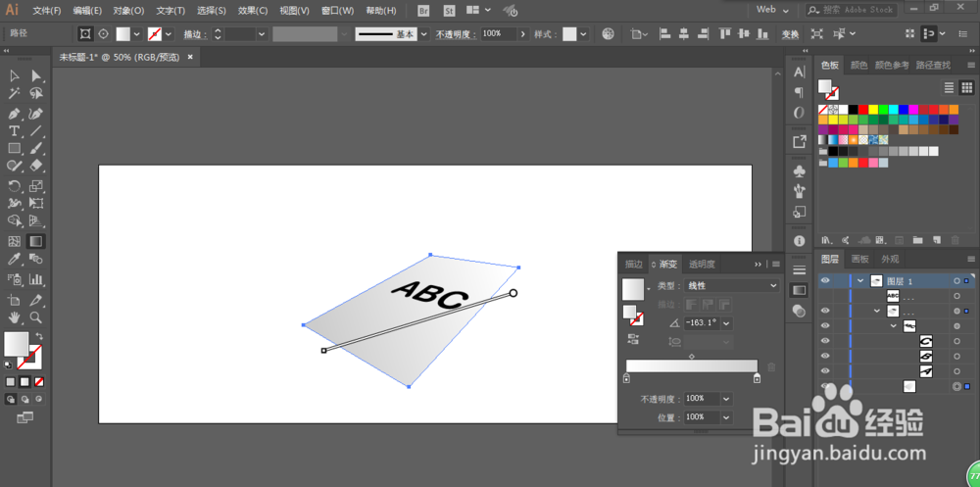980x487 pixels.
Task: Select the Paintbrush tool
Action: point(36,148)
